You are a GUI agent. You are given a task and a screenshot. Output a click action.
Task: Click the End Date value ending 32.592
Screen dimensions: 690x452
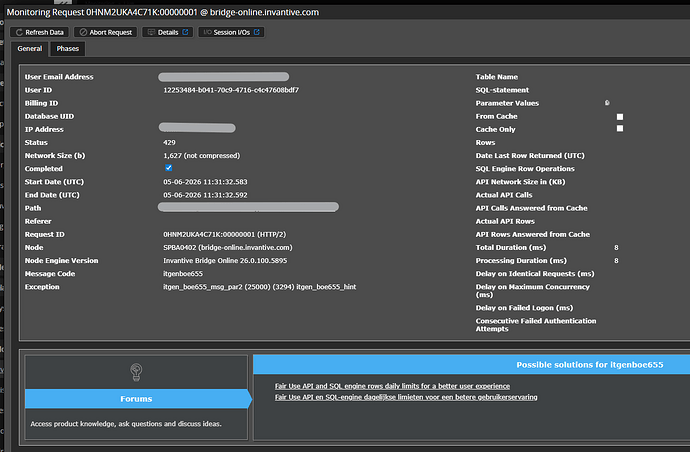(205, 195)
